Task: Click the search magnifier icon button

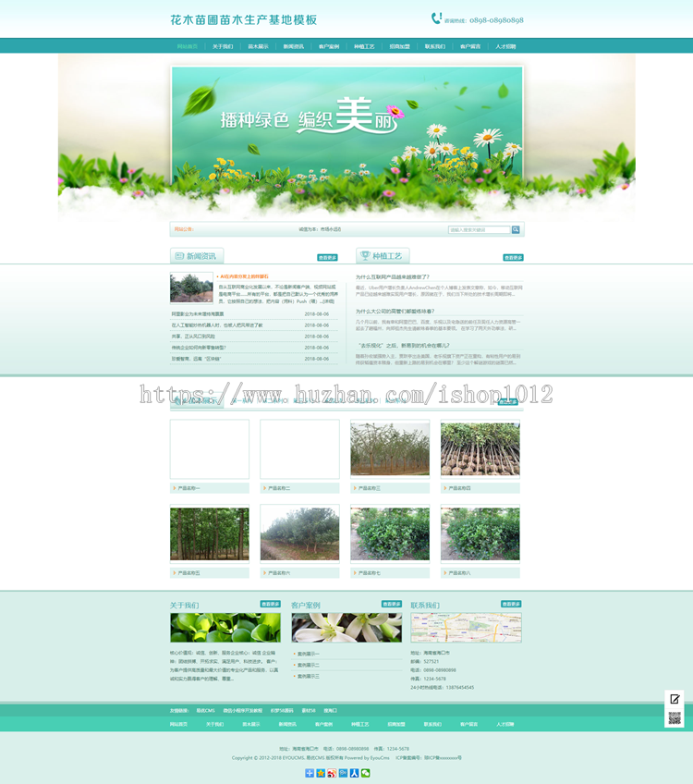Action: coord(515,229)
